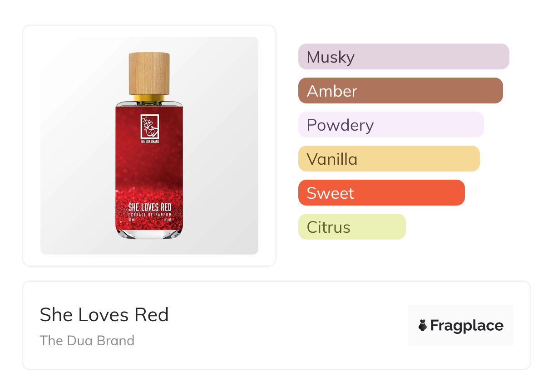Click the wooden cap of the perfume bottle

[149, 73]
